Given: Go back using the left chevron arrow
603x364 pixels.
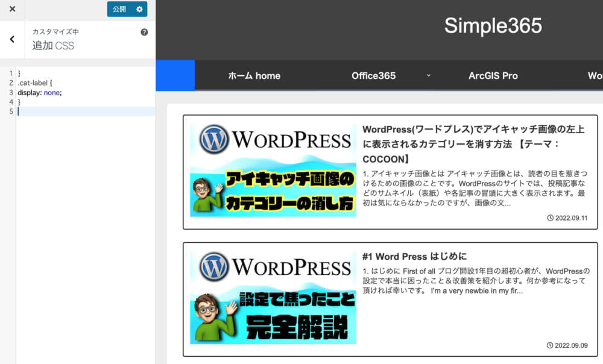Looking at the screenshot, I should pyautogui.click(x=12, y=39).
